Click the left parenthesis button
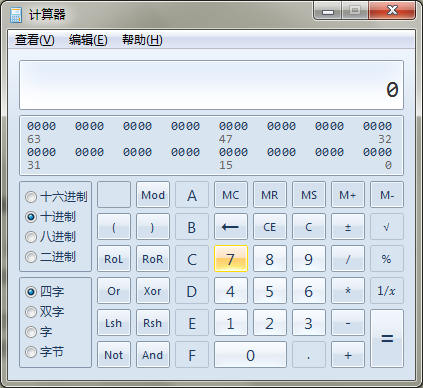The image size is (423, 388). tap(114, 227)
